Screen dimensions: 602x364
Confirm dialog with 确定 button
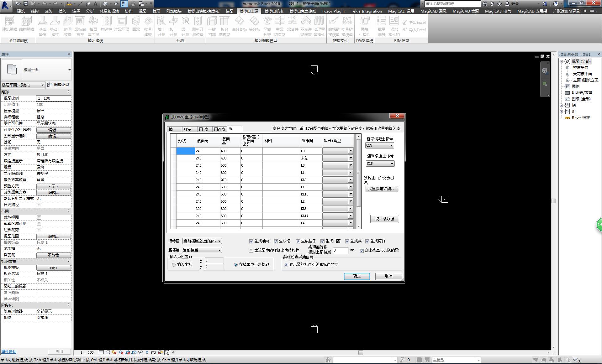point(357,276)
